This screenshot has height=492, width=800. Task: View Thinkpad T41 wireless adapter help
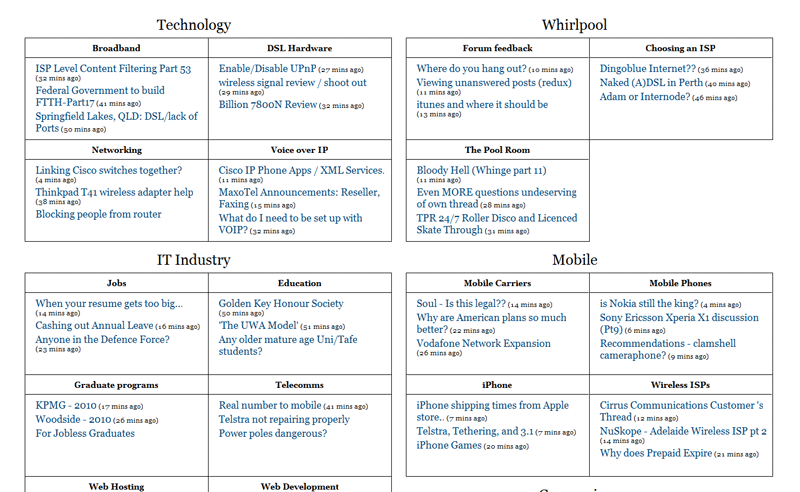coord(114,192)
